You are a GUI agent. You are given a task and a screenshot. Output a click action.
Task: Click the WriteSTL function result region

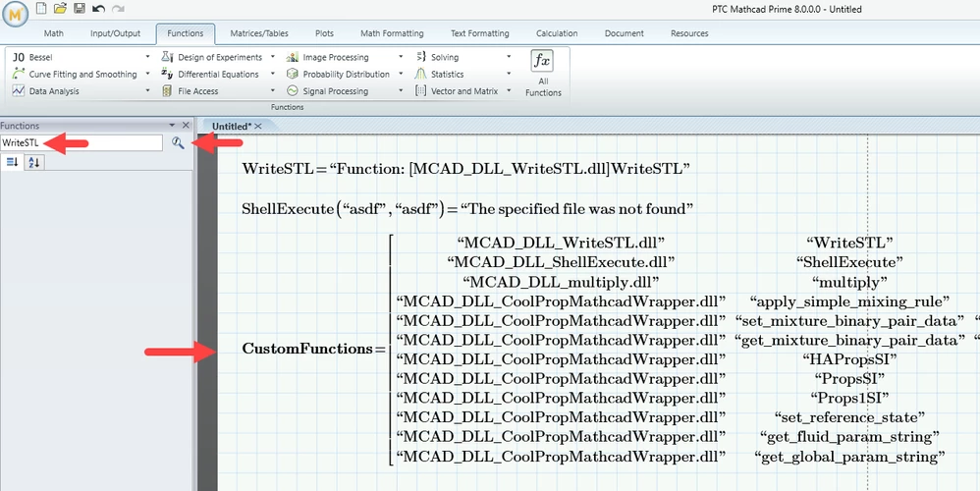pos(465,169)
